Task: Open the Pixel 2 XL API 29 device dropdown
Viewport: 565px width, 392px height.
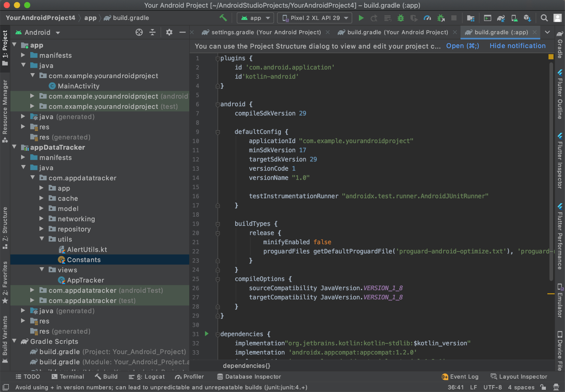Action: click(315, 18)
